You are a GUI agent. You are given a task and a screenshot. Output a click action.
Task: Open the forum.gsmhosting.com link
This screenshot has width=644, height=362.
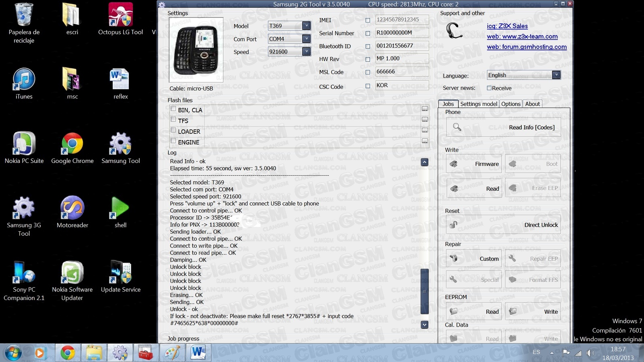click(x=527, y=47)
